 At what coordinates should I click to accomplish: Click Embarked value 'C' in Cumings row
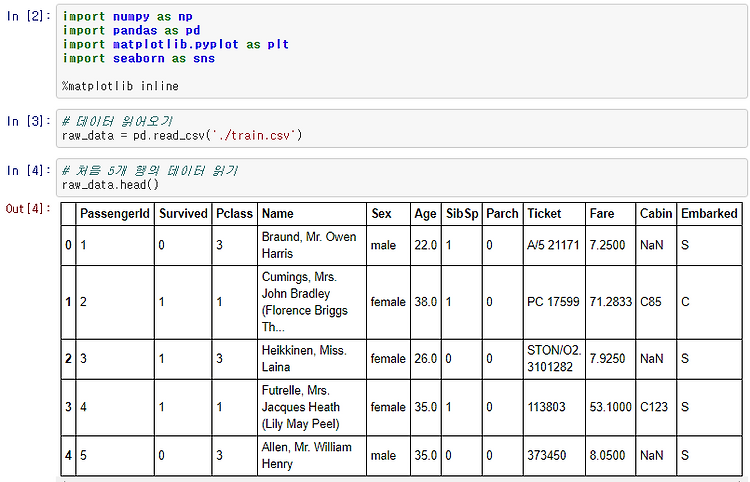[x=685, y=302]
